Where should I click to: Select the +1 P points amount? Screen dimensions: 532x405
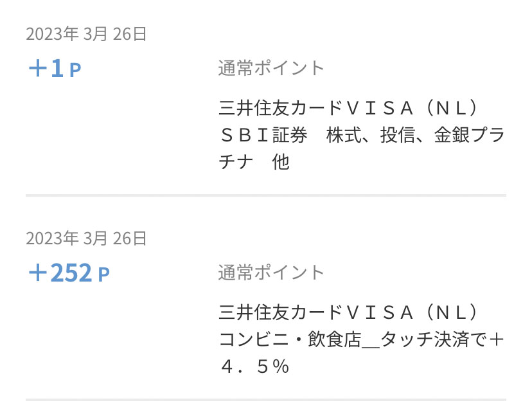55,69
